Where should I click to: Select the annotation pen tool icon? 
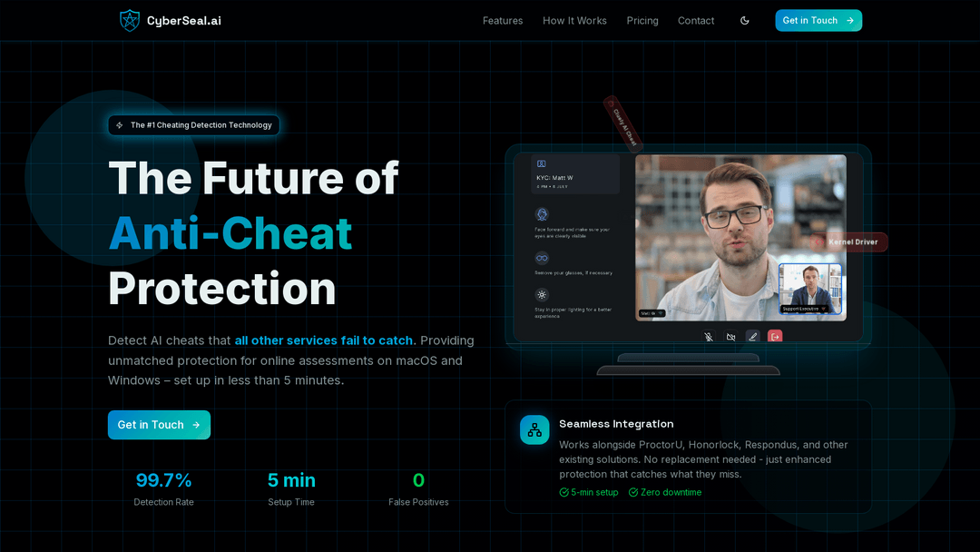pyautogui.click(x=752, y=336)
